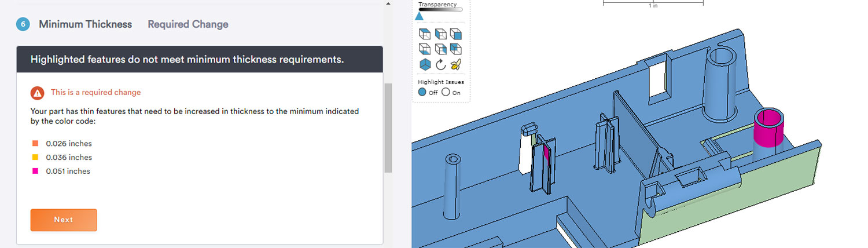Click the magenta 0.051 inches color swatch
The height and width of the screenshot is (248, 868).
35,172
